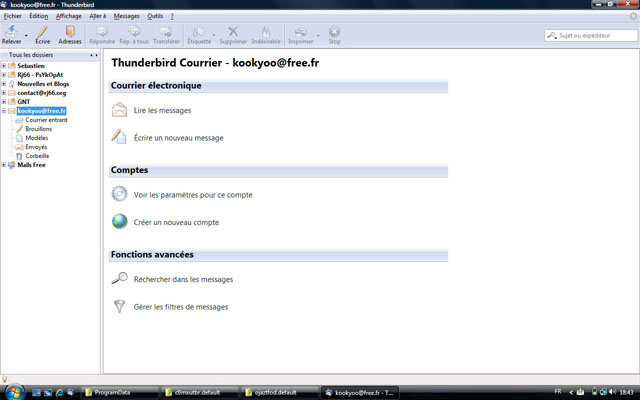This screenshot has width=640, height=400.
Task: Click the funnel icon for message filters
Action: click(x=119, y=306)
